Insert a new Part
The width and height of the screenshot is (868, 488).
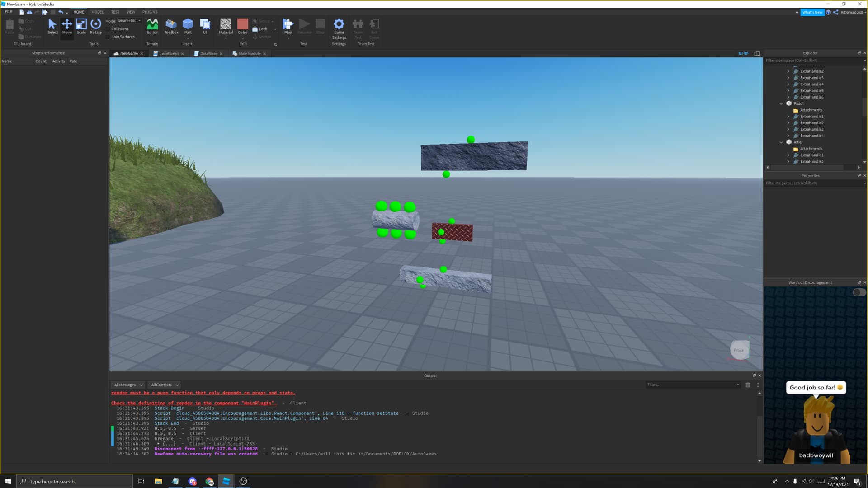coord(188,25)
